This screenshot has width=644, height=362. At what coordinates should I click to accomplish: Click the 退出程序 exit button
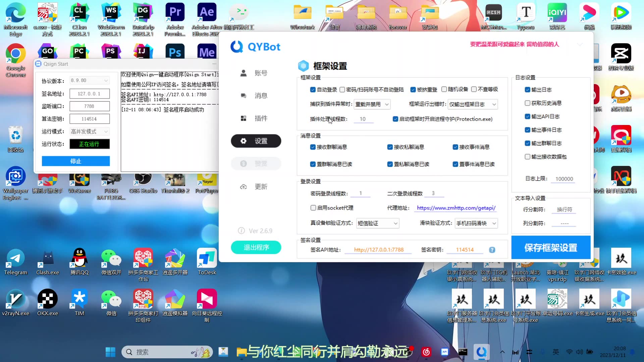pos(256,247)
